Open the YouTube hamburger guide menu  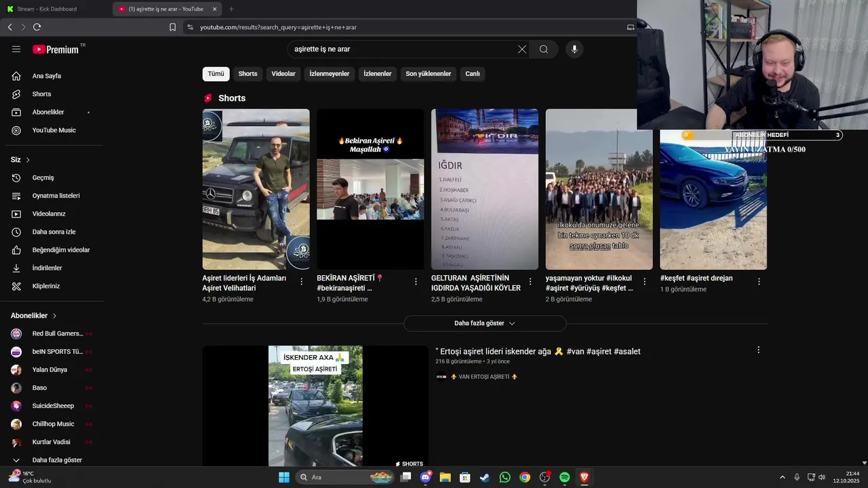pos(16,49)
